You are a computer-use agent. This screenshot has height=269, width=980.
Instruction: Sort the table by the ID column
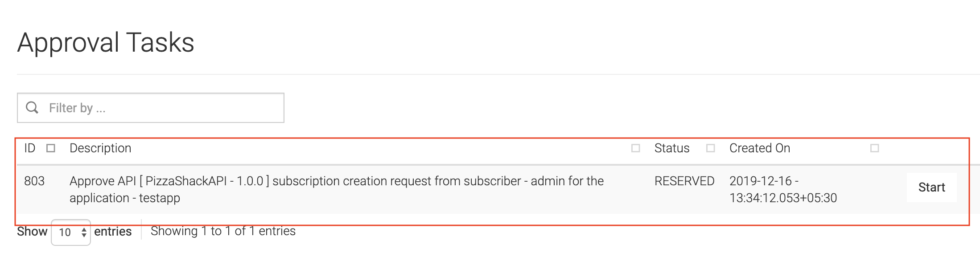tap(29, 148)
